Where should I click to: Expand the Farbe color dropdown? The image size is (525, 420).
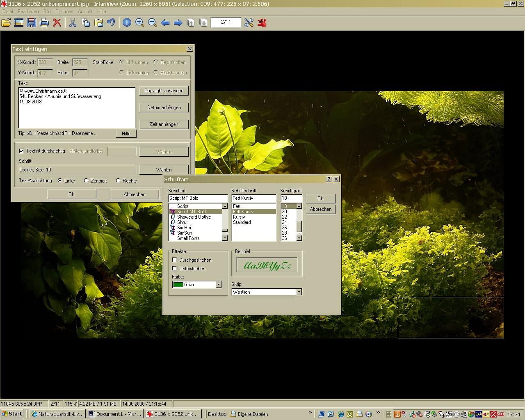coord(219,285)
